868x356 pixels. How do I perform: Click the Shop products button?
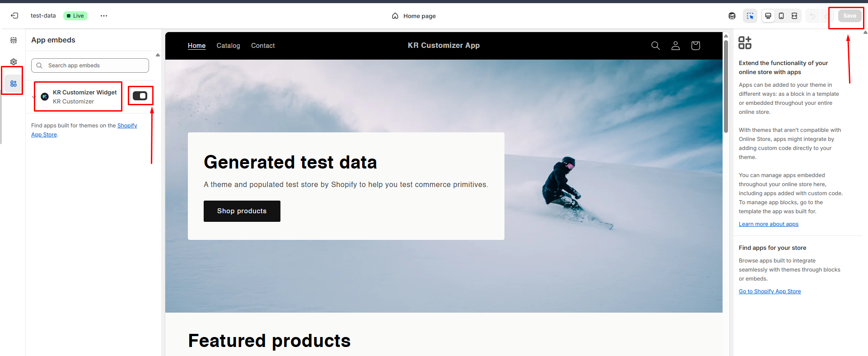click(x=242, y=211)
